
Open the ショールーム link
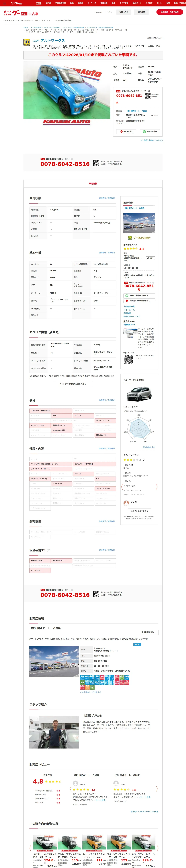click(x=129, y=310)
